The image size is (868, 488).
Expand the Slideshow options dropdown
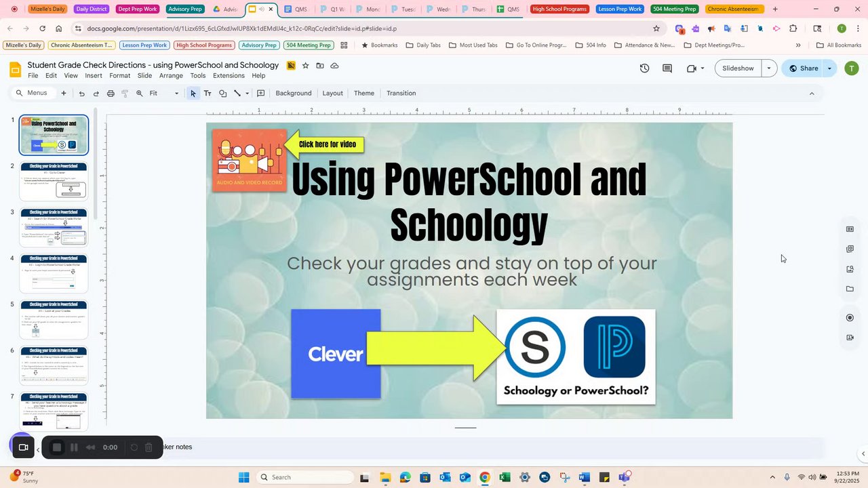click(x=769, y=68)
